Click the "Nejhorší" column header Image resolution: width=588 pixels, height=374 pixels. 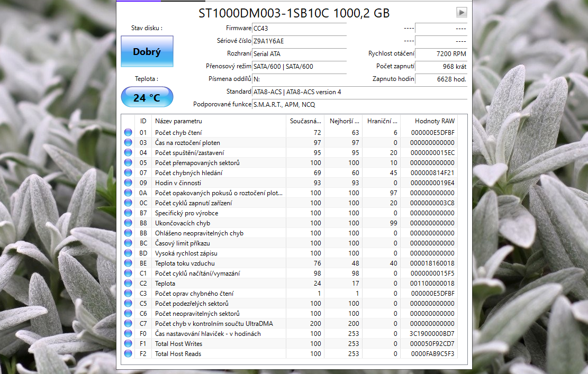(344, 121)
